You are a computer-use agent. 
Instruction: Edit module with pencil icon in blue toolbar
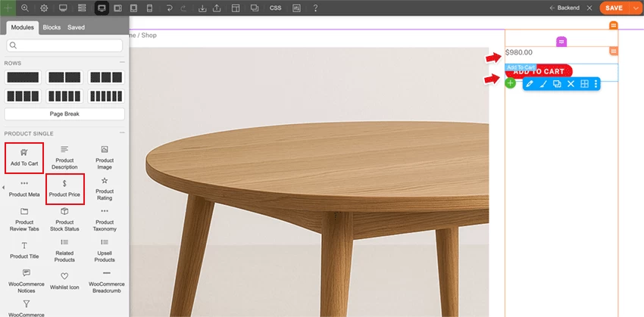click(x=530, y=84)
